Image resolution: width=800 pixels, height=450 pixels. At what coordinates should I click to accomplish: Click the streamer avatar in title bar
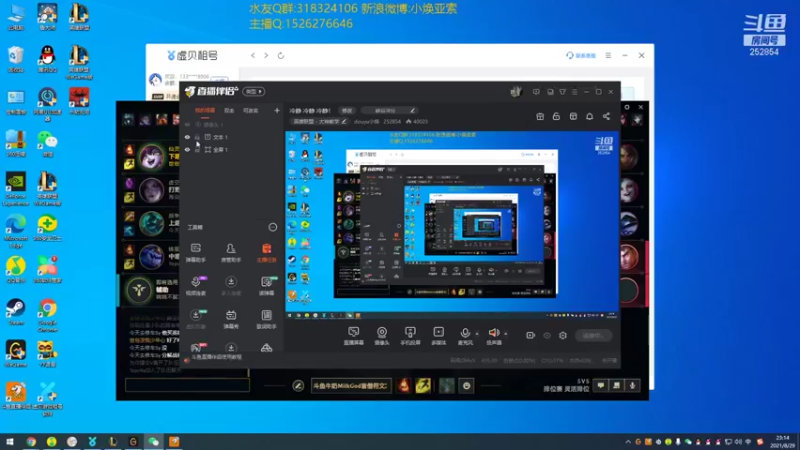pos(516,91)
